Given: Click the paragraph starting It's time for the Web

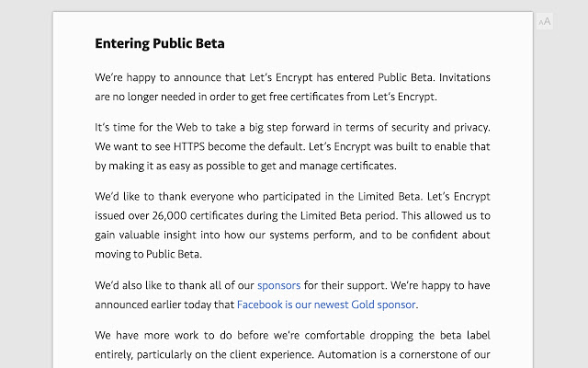Looking at the screenshot, I should pos(292,146).
